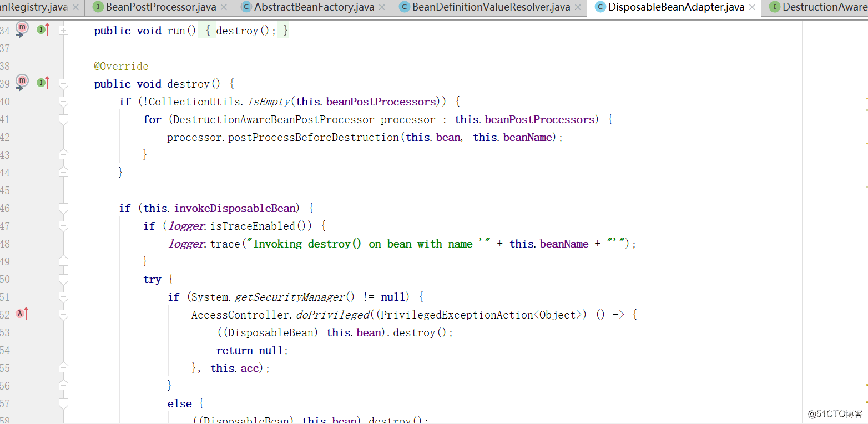Image resolution: width=868 pixels, height=424 pixels.
Task: Click the AccessController class name
Action: click(240, 315)
